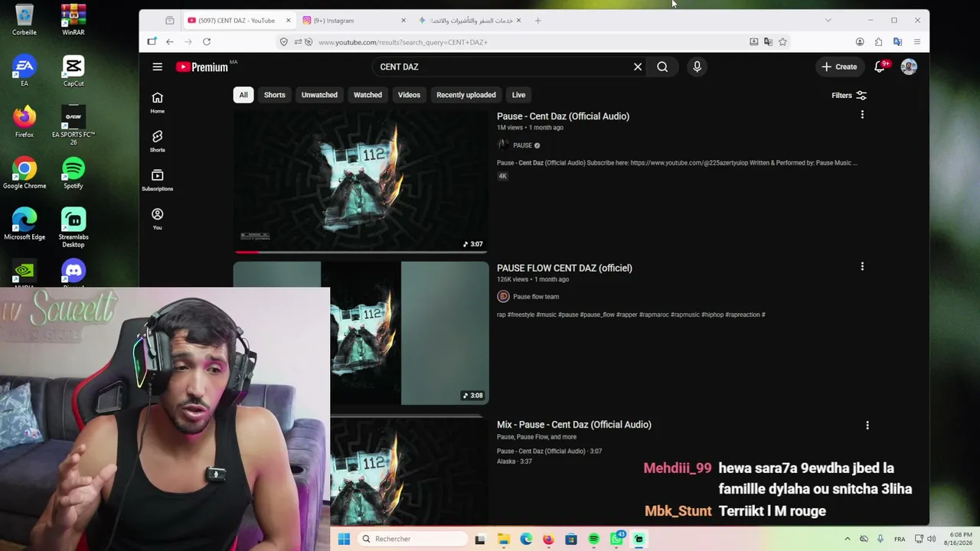Click the Create button on YouTube
Screen dimensions: 980x551
click(839, 67)
